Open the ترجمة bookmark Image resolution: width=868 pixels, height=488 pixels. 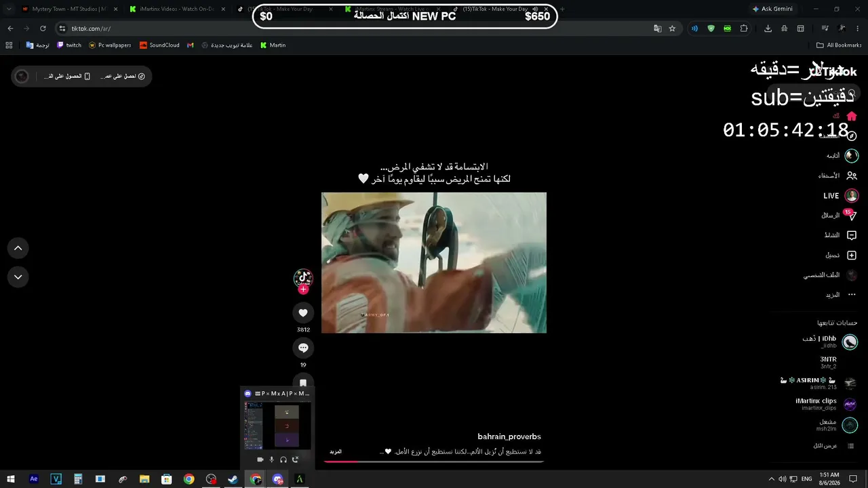pyautogui.click(x=38, y=45)
